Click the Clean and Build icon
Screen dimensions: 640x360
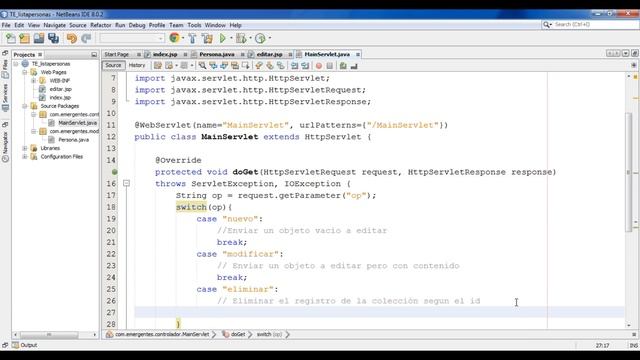click(207, 38)
